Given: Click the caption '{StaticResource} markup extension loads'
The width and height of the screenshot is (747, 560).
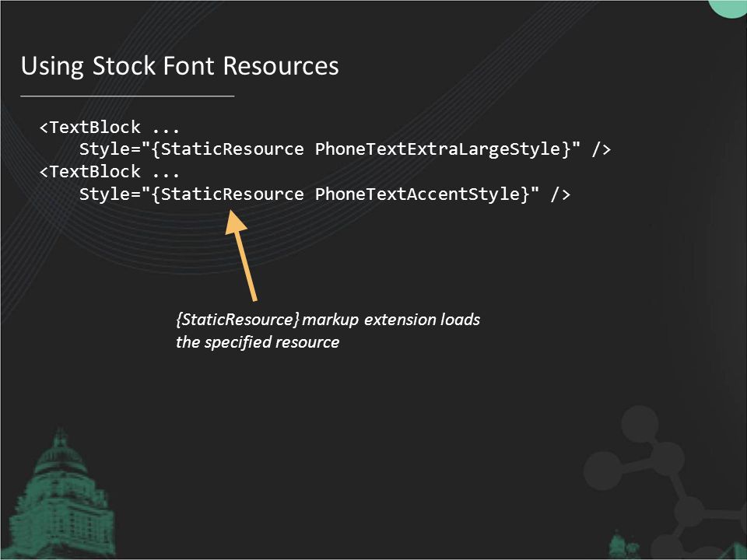Looking at the screenshot, I should (328, 320).
